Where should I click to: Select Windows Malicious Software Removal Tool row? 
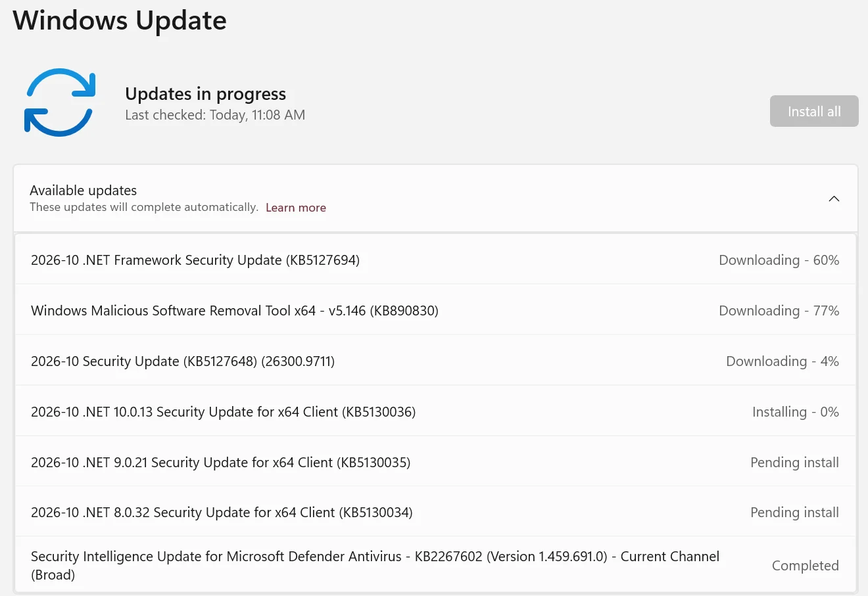tap(435, 310)
